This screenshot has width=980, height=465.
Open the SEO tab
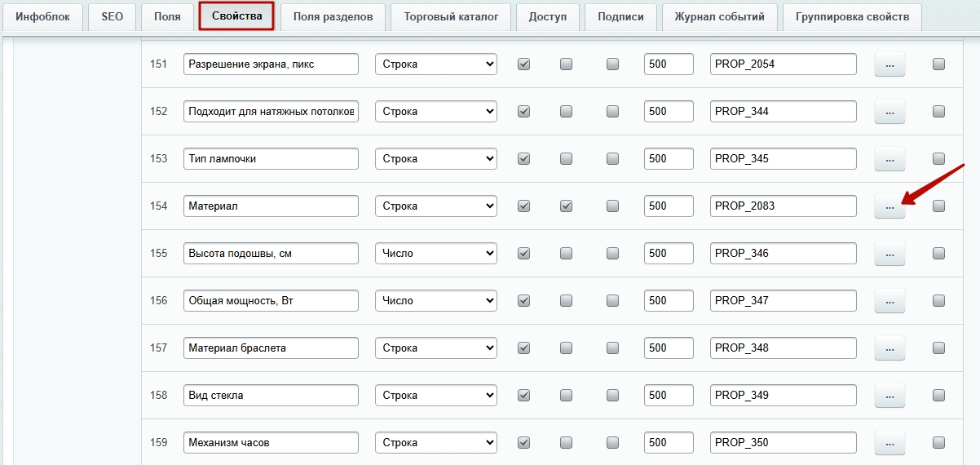pos(112,16)
